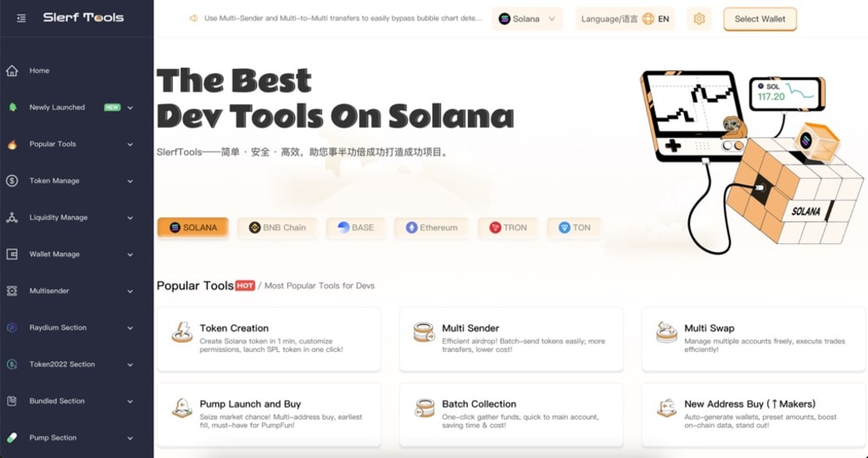Select the SOLANA chain tab

pyautogui.click(x=192, y=227)
